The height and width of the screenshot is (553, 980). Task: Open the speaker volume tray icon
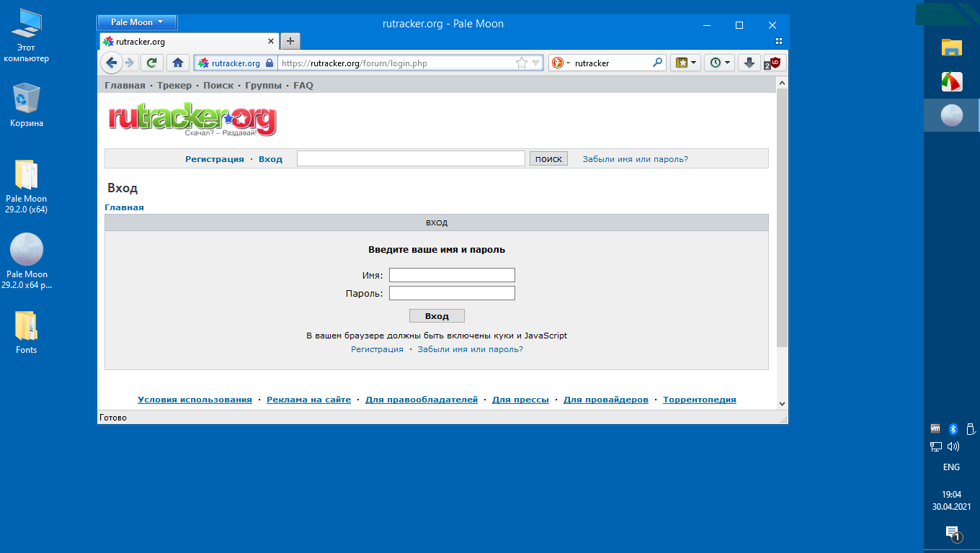953,446
